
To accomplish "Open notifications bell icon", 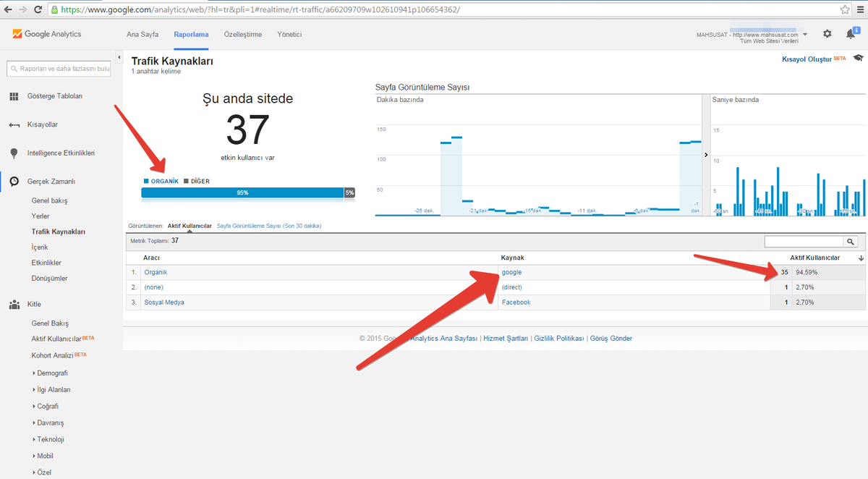I will pos(851,34).
